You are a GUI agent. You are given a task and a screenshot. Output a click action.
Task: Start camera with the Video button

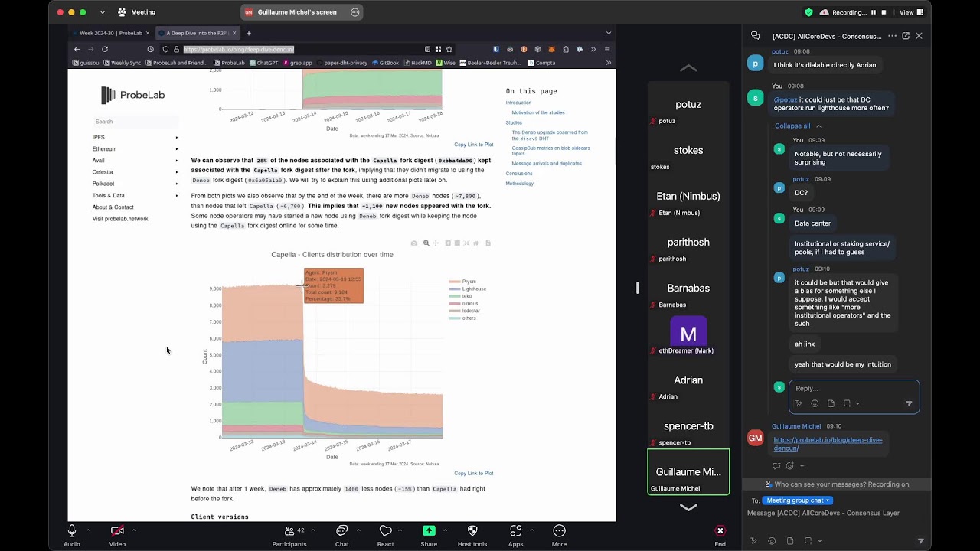click(x=117, y=535)
